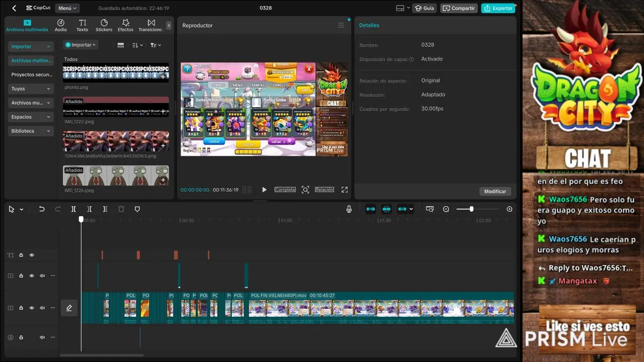
Task: Open the Archivos multimedia tab
Action: [27, 26]
